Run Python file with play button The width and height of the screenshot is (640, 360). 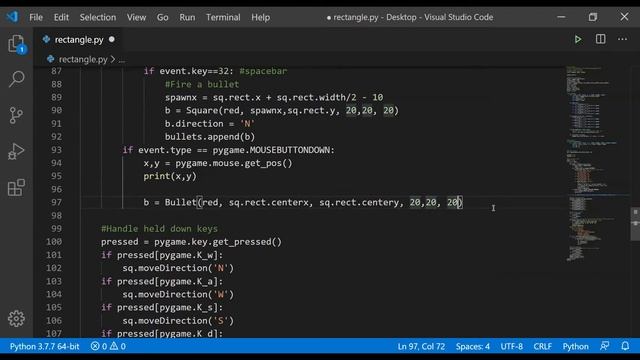578,40
